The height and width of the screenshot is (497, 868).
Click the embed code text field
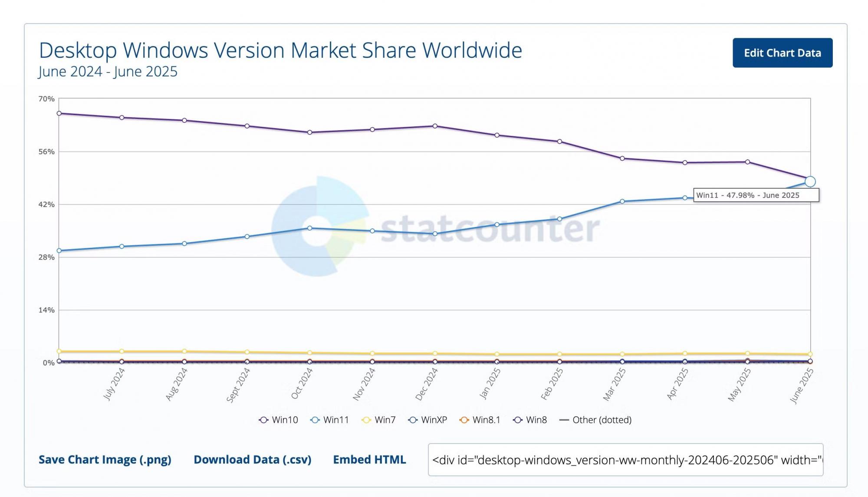coord(625,460)
